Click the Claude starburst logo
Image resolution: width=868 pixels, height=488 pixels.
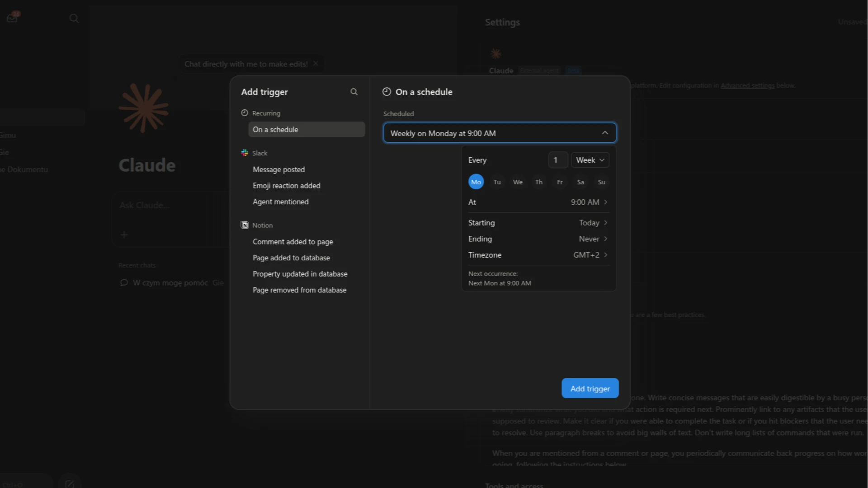click(144, 108)
